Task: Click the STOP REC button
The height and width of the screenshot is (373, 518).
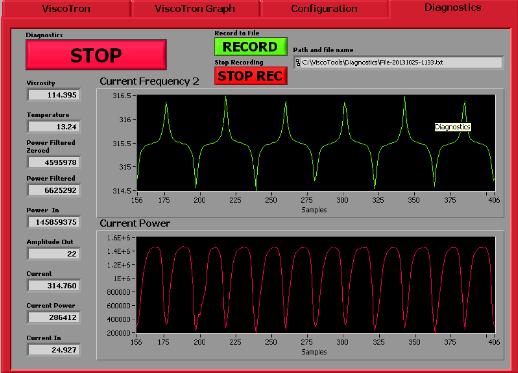Action: click(251, 76)
